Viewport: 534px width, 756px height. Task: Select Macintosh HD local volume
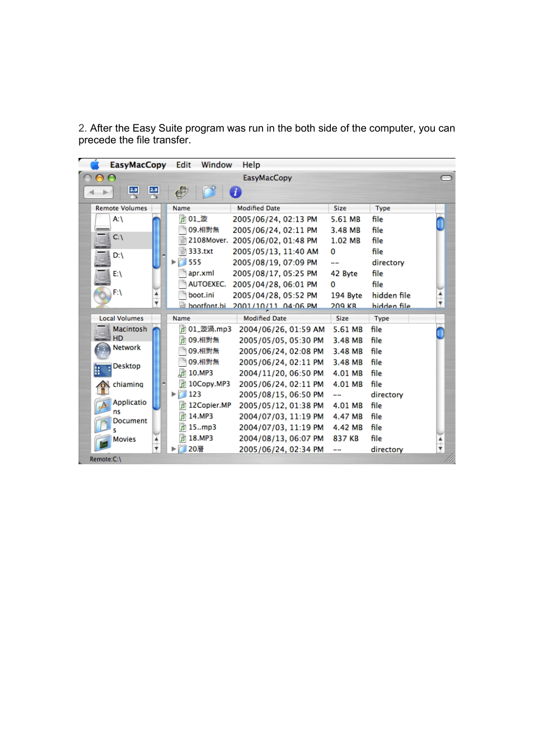(121, 333)
